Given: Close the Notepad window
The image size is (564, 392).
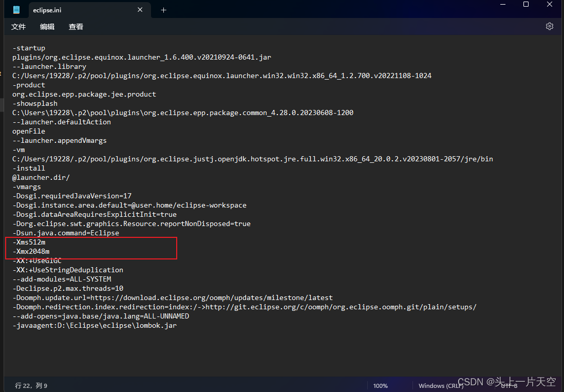Looking at the screenshot, I should [x=549, y=4].
